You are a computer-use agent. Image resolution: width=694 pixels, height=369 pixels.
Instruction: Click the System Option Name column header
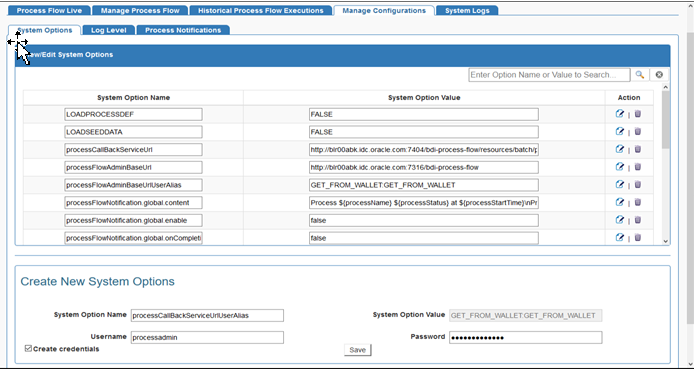(x=133, y=97)
